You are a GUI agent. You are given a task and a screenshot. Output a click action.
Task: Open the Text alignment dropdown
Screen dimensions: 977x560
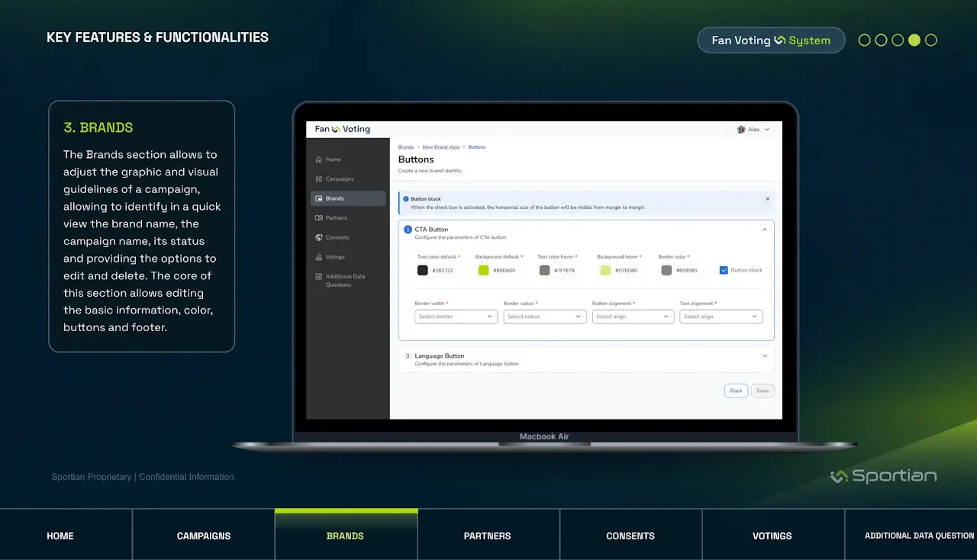pyautogui.click(x=721, y=317)
